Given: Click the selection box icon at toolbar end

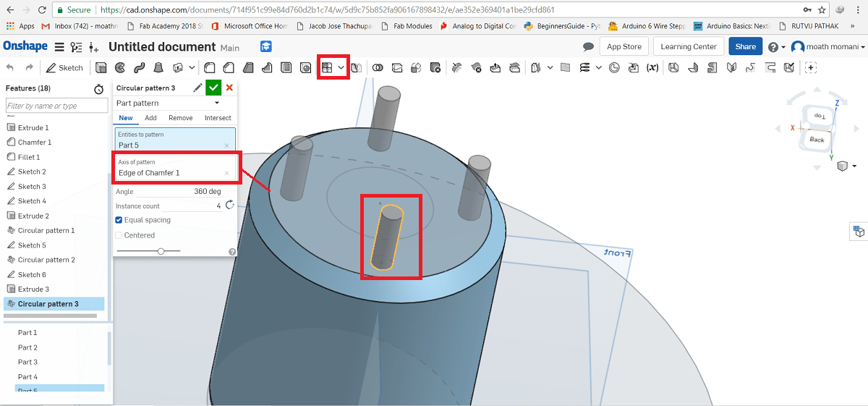Looking at the screenshot, I should tap(811, 67).
